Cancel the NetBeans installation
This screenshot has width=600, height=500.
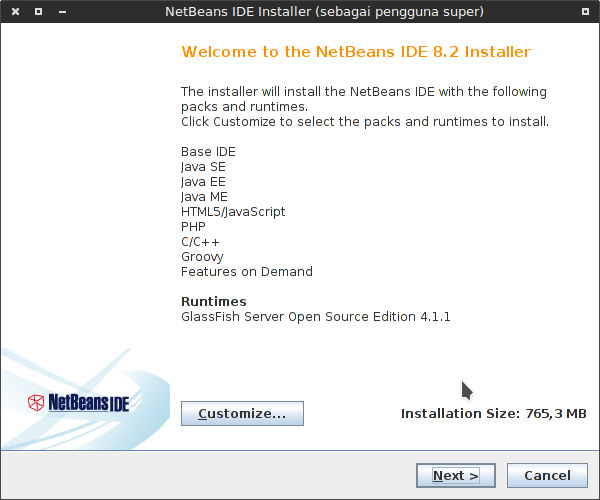point(547,476)
